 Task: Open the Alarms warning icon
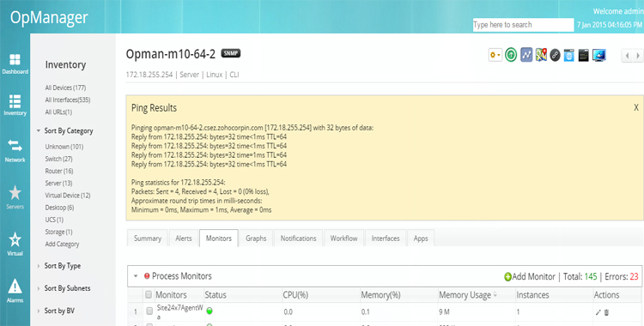pyautogui.click(x=15, y=287)
